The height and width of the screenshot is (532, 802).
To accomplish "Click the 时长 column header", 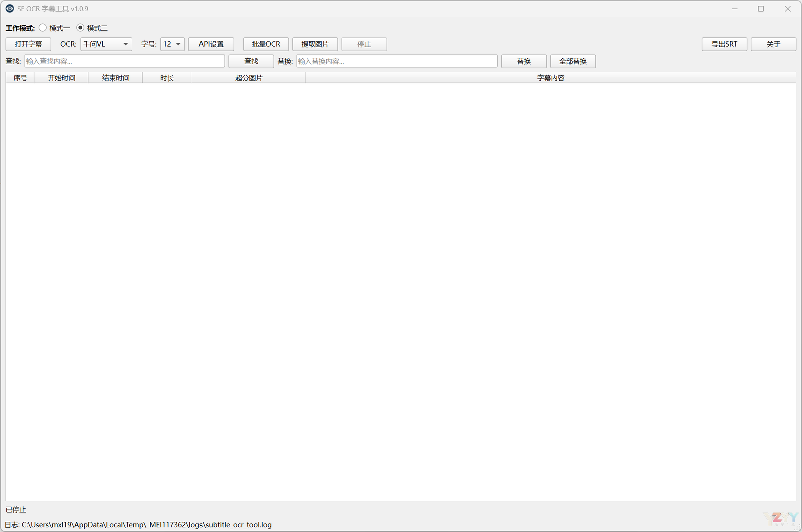I will click(x=167, y=78).
